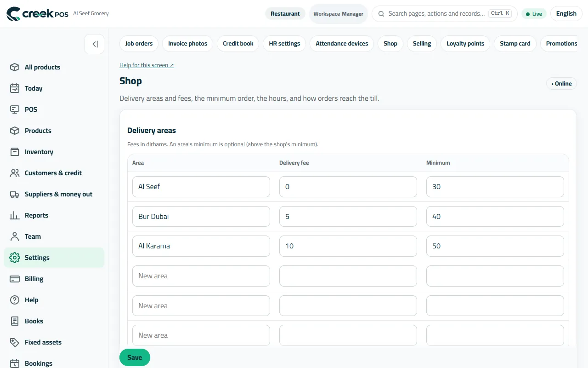The width and height of the screenshot is (588, 368).
Task: Click the Bookings calendar icon
Action: point(15,363)
